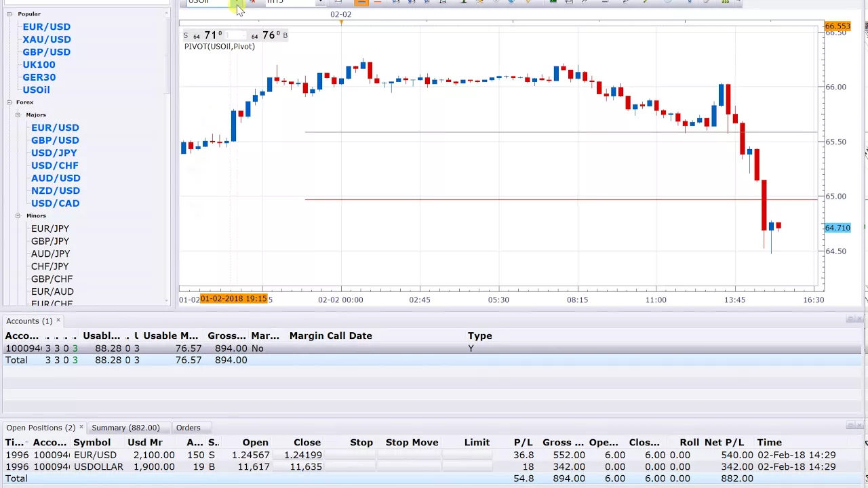Click the 64.710 current price label

[x=837, y=228]
